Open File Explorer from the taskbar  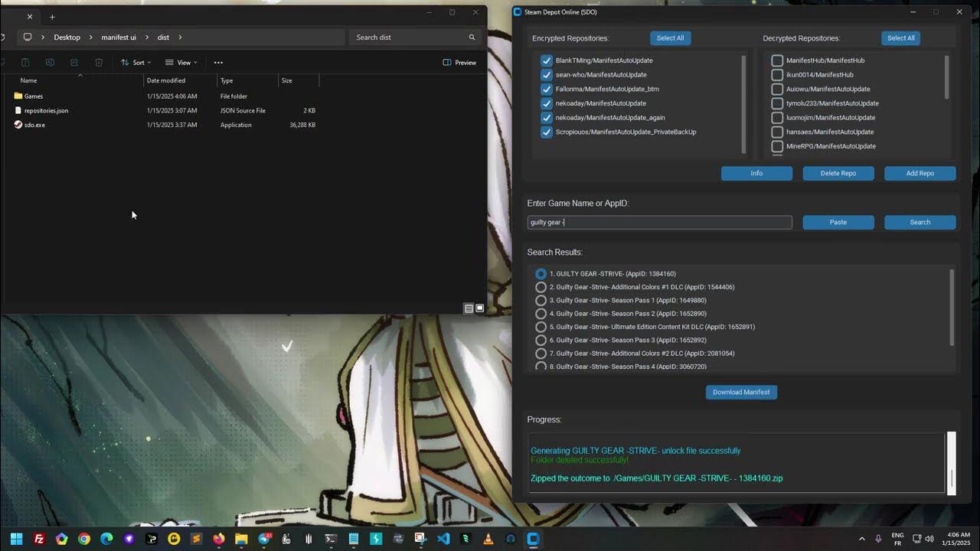pyautogui.click(x=241, y=539)
